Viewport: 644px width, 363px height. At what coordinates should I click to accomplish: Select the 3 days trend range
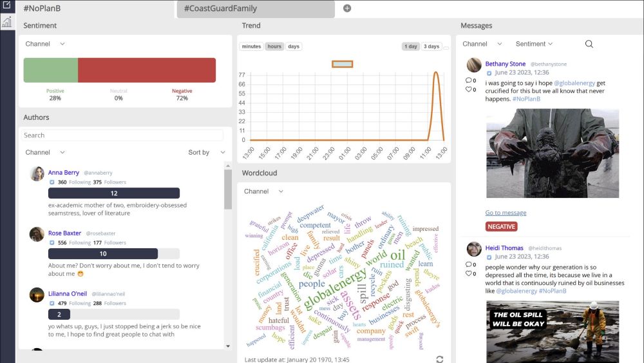point(431,46)
